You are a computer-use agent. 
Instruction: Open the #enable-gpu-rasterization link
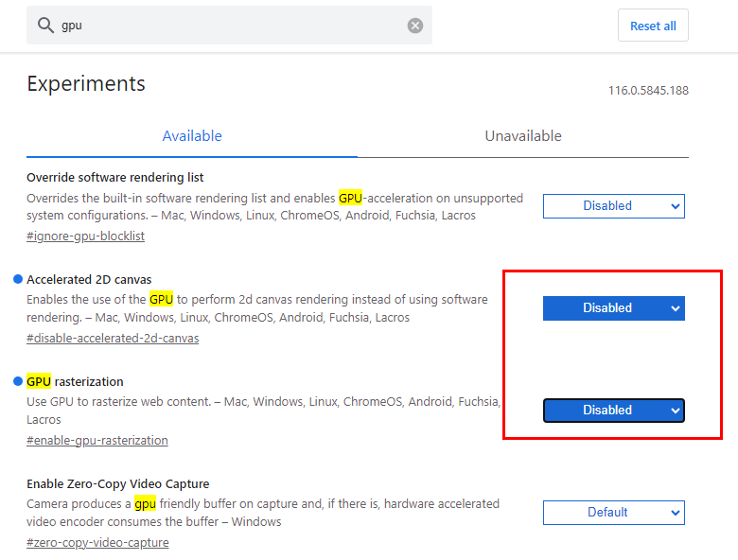pos(97,441)
